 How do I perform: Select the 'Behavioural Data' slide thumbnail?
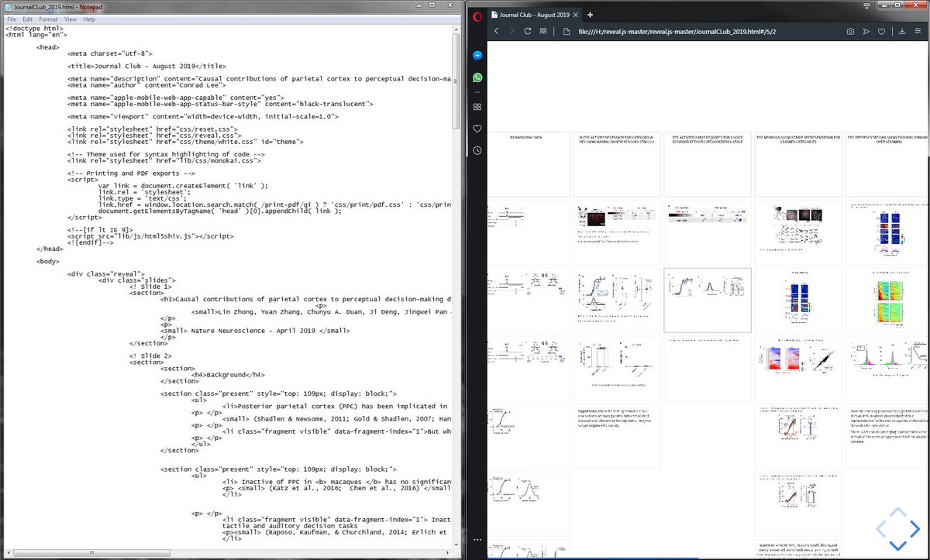point(529,164)
